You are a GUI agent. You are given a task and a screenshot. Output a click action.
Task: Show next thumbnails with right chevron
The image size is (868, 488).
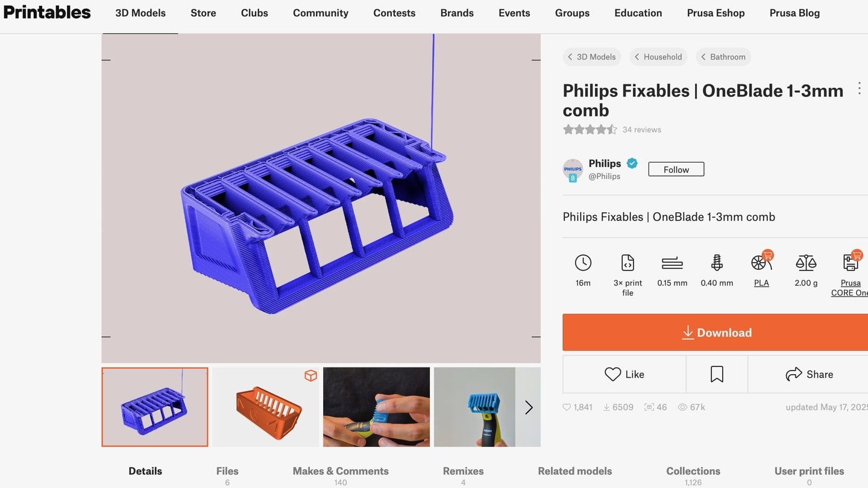[529, 407]
